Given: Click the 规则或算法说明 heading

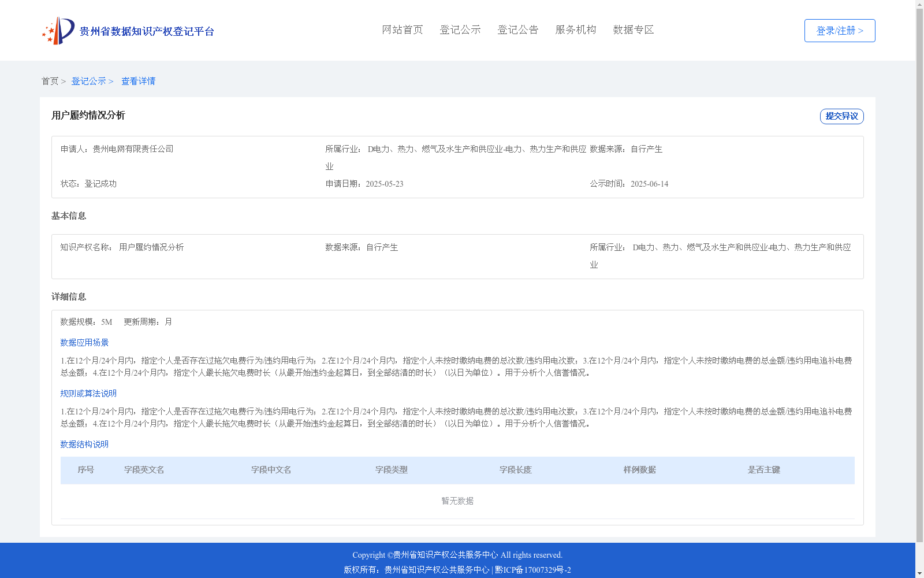Looking at the screenshot, I should click(x=88, y=394).
